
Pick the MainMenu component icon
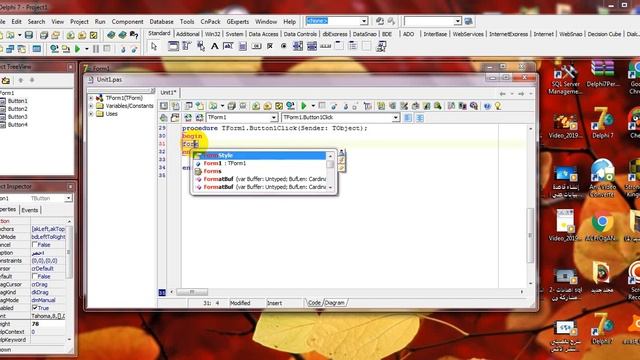(187, 47)
